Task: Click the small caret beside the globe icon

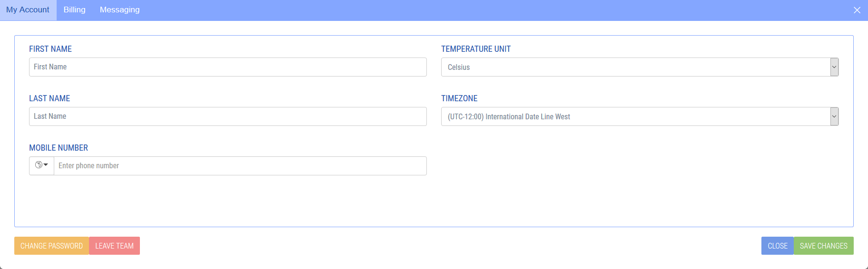Action: pos(46,165)
